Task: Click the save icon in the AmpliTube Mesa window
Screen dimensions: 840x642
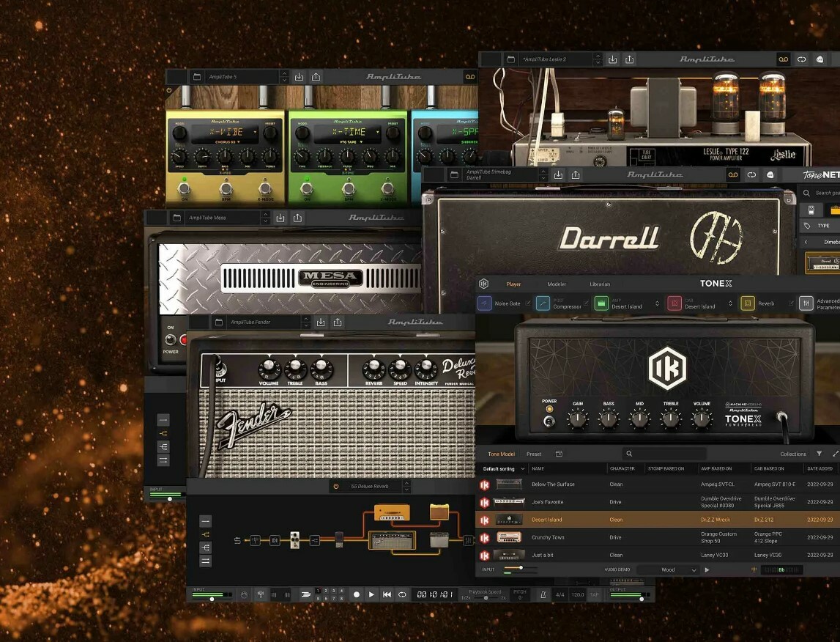Action: [x=280, y=218]
